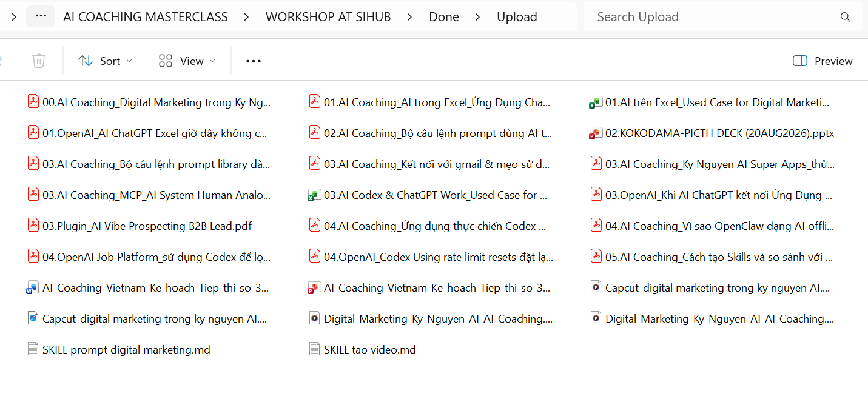Select the SKILL tao video.md file icon
The image size is (868, 399).
(x=314, y=349)
